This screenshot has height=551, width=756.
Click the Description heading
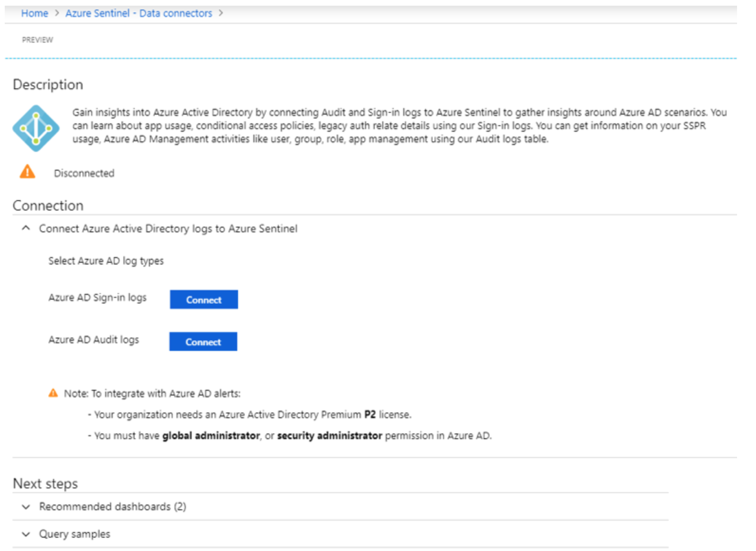tap(48, 84)
